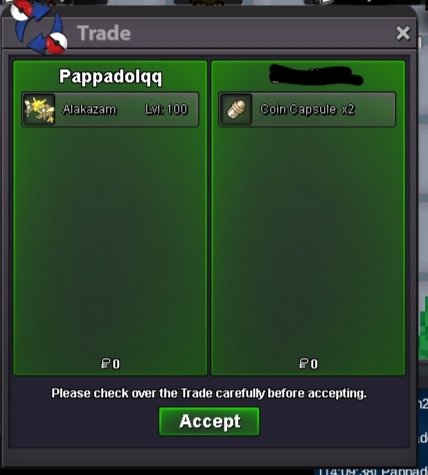Click the x2 quantity on Coin Capsule
Screen dimensions: 428x475
[x=347, y=109]
